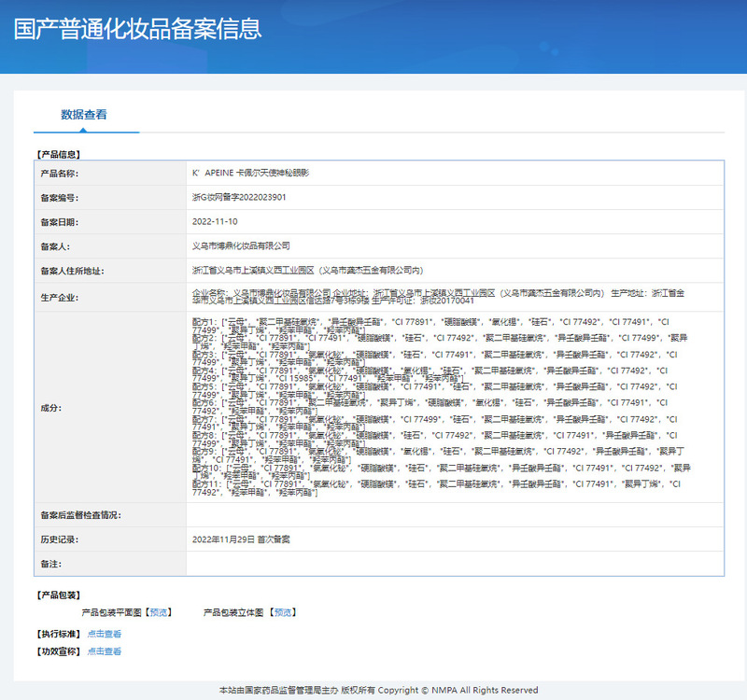Select the 配方6 ingredient line

click(430, 407)
